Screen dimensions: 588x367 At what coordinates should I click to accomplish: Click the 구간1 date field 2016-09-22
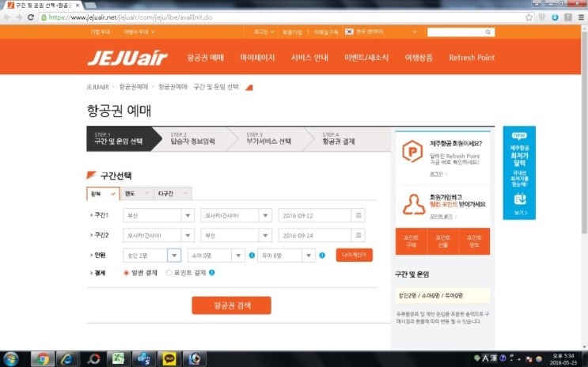(315, 216)
